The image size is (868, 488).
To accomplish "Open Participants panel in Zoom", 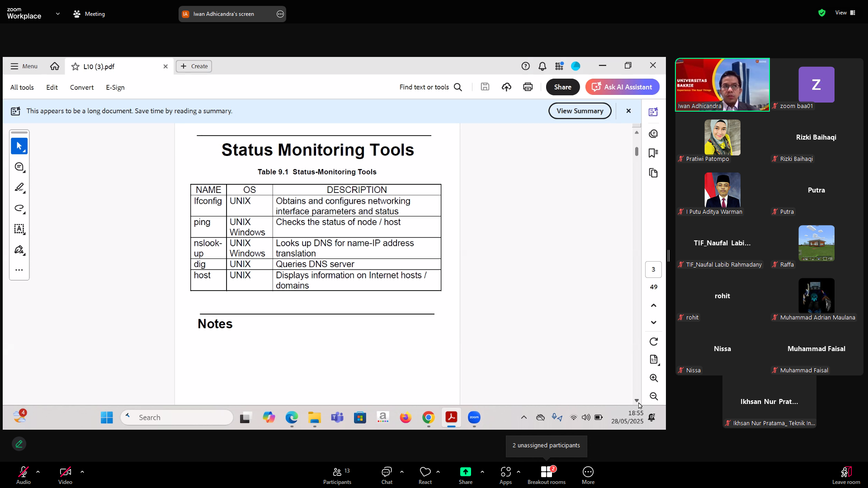I will [337, 475].
